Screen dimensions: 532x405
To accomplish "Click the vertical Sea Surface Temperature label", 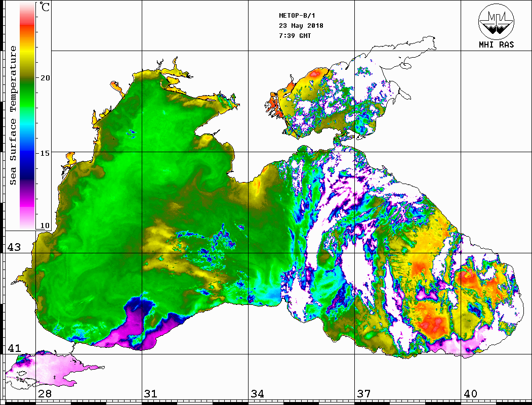I will (14, 115).
